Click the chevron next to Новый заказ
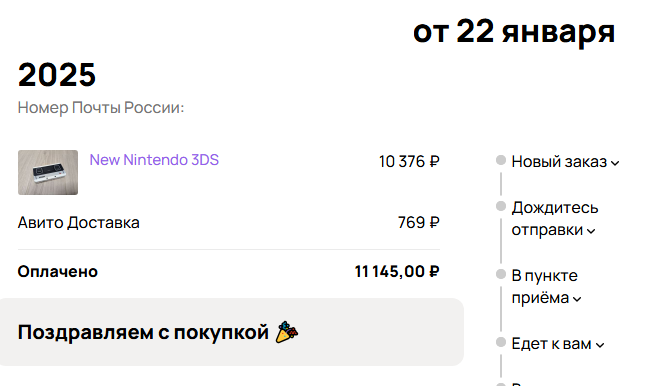Viewport: 655px width, 386px height. [x=615, y=163]
